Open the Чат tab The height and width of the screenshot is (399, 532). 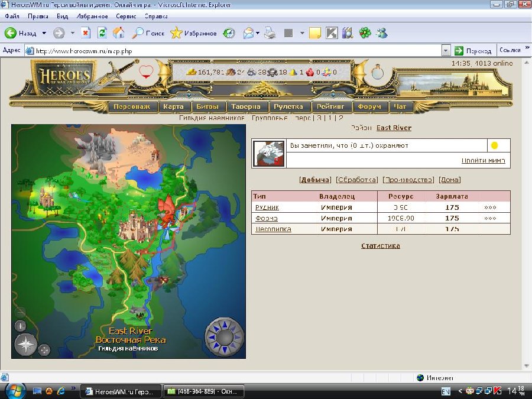pyautogui.click(x=400, y=106)
